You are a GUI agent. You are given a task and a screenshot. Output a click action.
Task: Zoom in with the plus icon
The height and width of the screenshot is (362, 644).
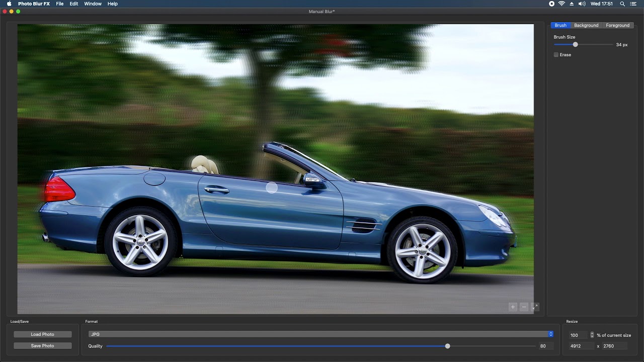coord(513,307)
